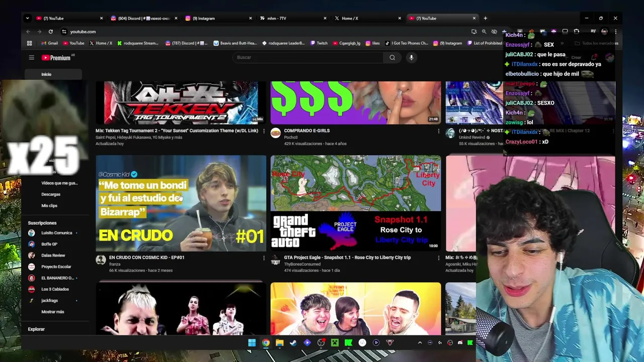The height and width of the screenshot is (362, 644).
Task: Switch to the mhm - 7TV tab
Action: [x=292, y=18]
